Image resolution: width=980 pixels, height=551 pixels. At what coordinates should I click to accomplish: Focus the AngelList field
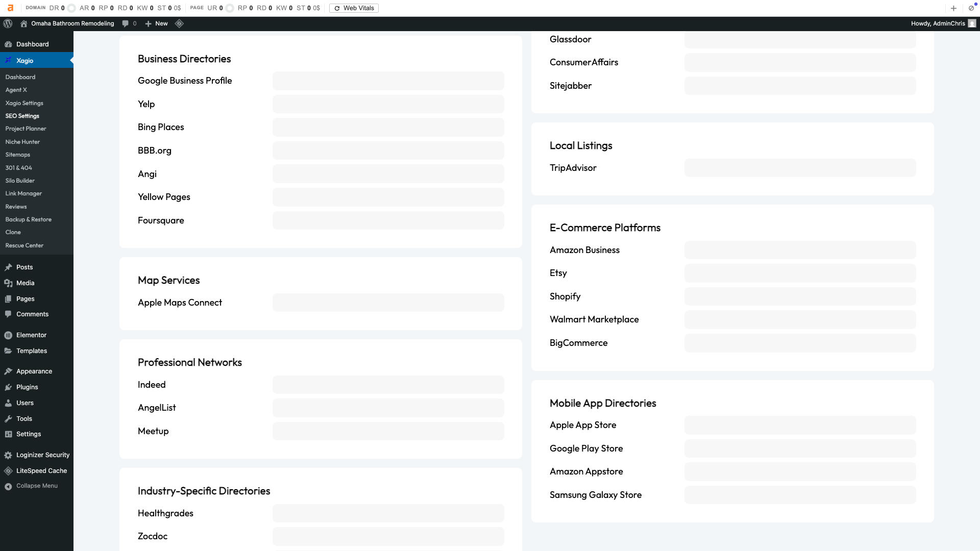[x=388, y=408]
